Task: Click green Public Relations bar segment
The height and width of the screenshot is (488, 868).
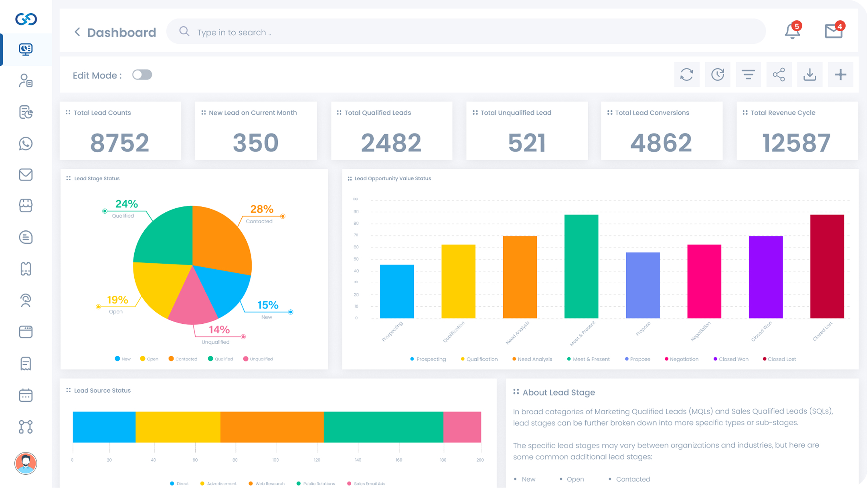Action: point(383,427)
